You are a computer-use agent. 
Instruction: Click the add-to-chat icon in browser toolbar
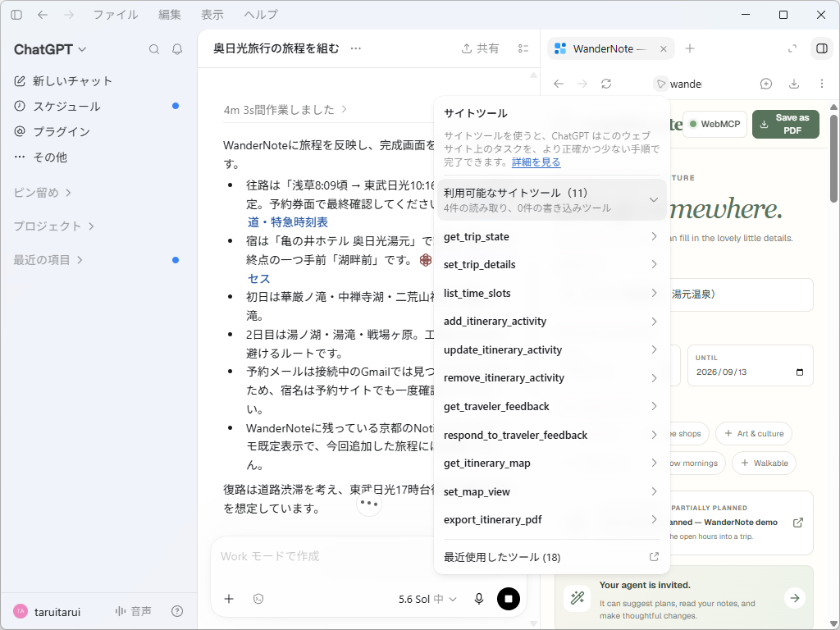(766, 84)
